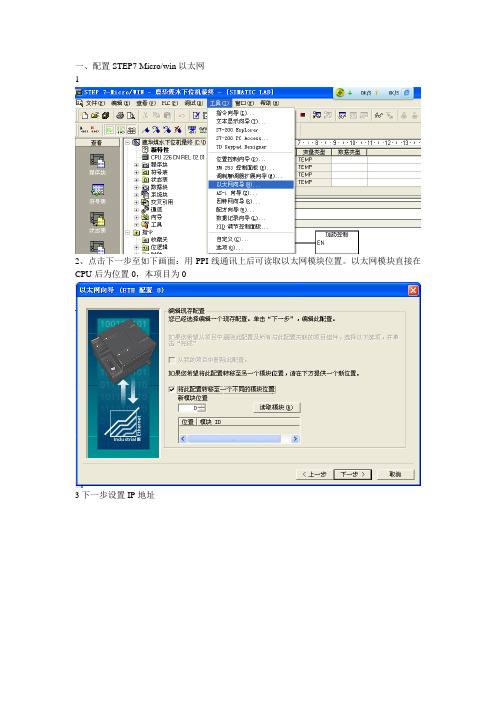
Task: Click the Paste toolbar icon
Action: click(167, 116)
